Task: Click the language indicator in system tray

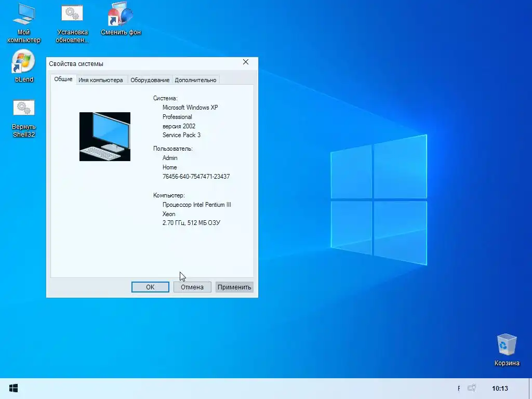Action: pos(459,388)
